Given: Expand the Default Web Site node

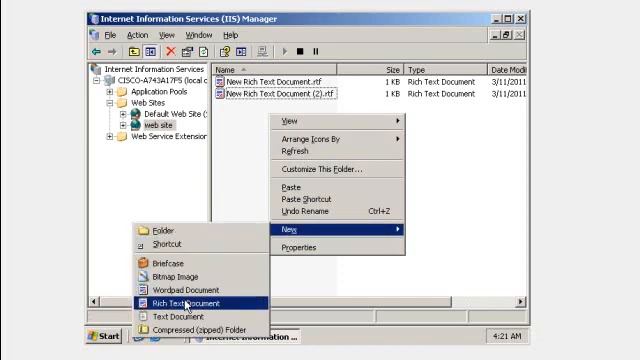Looking at the screenshot, I should point(123,114).
